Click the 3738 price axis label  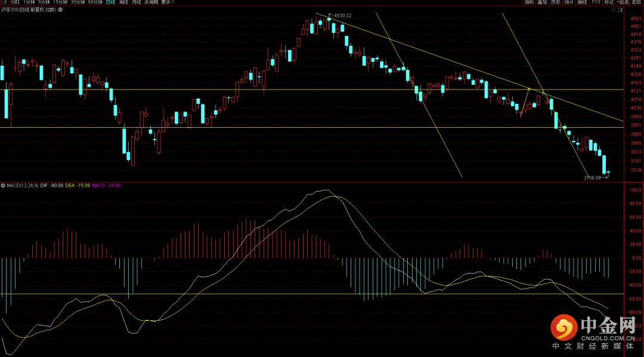click(636, 170)
